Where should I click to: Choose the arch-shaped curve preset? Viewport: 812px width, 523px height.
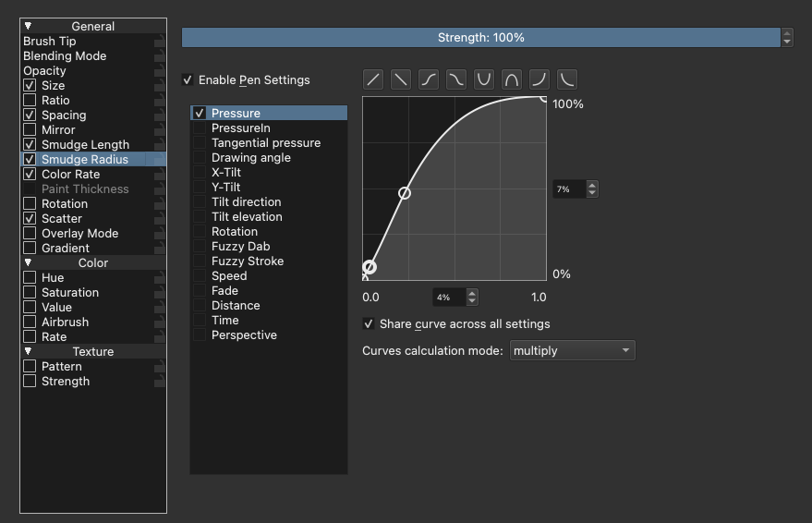(x=512, y=79)
